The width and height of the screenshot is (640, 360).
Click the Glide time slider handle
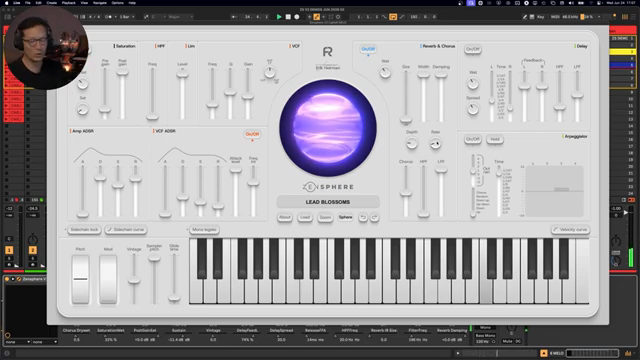174,298
